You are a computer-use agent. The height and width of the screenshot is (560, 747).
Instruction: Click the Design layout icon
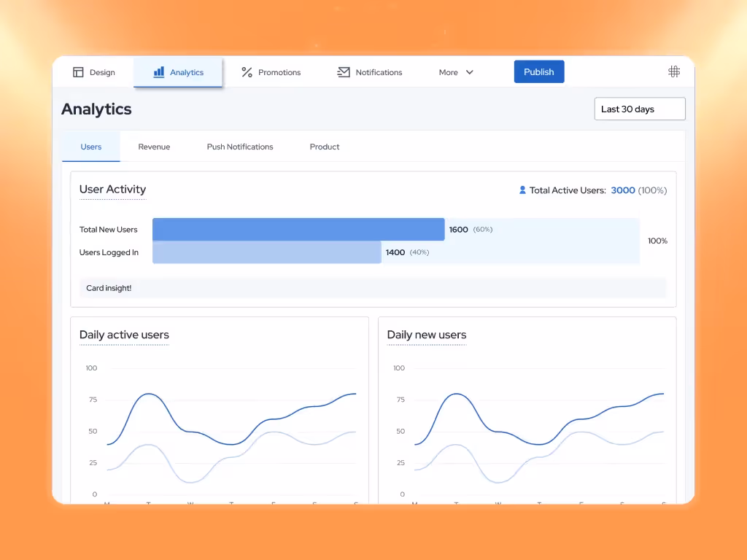(x=78, y=72)
